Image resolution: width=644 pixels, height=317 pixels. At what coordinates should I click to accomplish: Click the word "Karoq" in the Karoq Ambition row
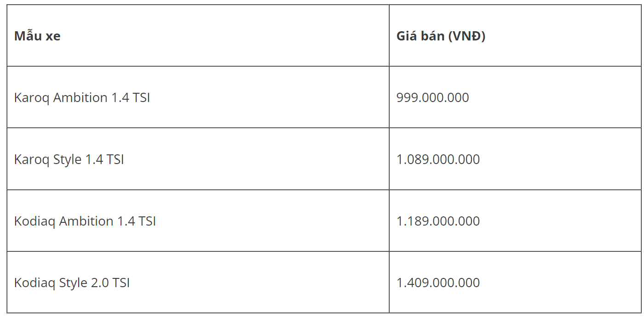coord(32,97)
